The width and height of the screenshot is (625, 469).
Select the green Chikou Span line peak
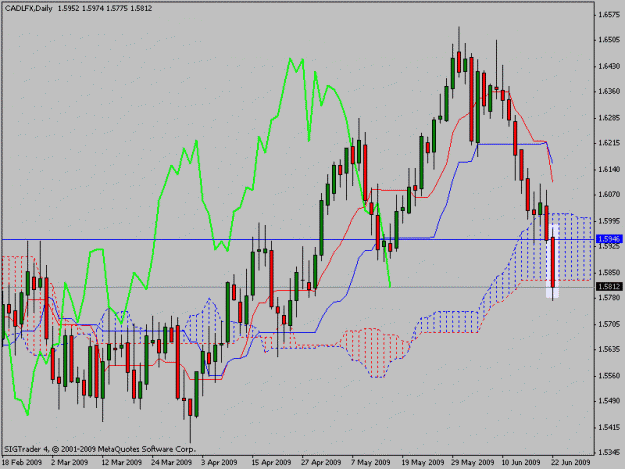(x=290, y=59)
